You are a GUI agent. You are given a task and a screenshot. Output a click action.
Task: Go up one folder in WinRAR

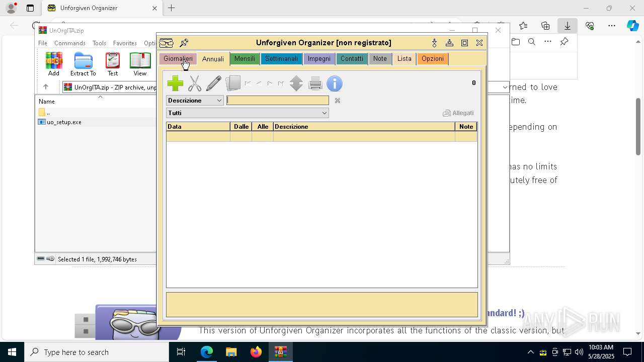coord(46,87)
